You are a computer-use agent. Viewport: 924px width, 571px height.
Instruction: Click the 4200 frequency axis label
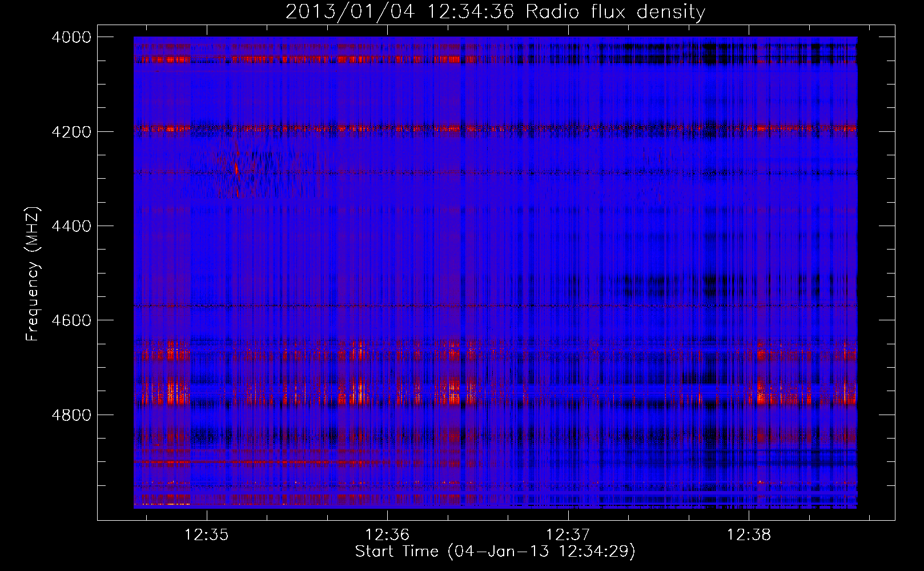click(x=71, y=132)
